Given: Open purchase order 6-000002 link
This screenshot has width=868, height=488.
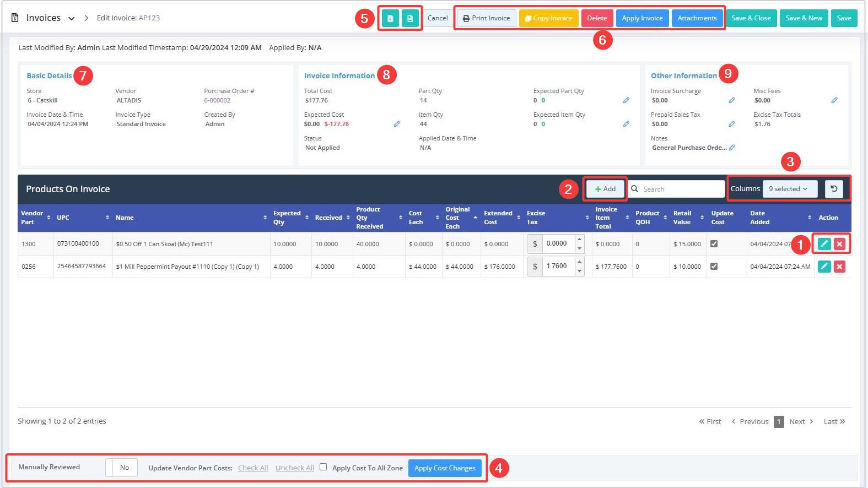Looking at the screenshot, I should [217, 100].
